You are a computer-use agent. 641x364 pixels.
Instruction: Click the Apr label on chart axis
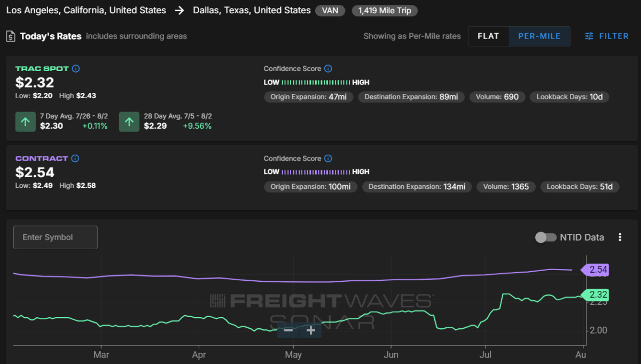[199, 355]
